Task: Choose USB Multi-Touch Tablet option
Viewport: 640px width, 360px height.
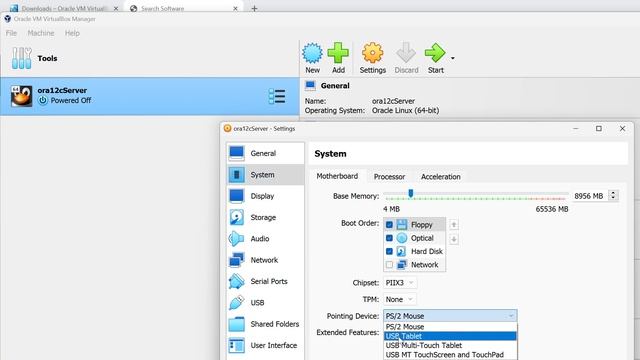Action: click(x=450, y=345)
